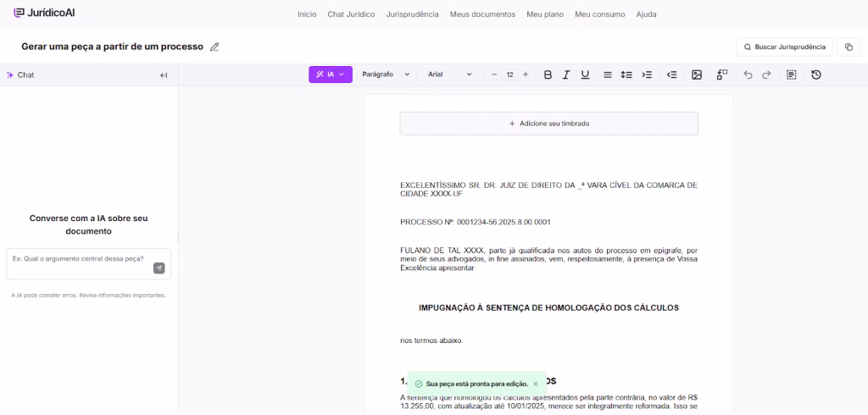Insert an image into the document
This screenshot has height=415, width=868.
pyautogui.click(x=697, y=75)
